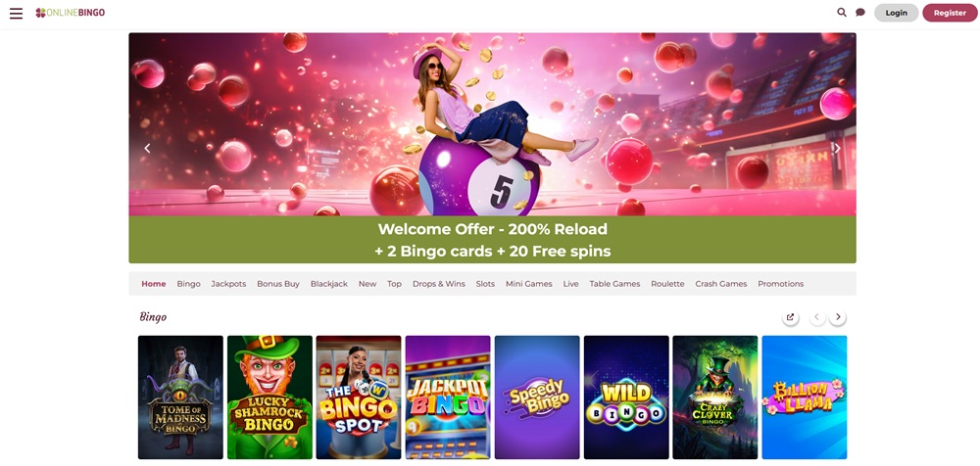
Task: Open Tome of Madness Bingo game
Action: [180, 397]
